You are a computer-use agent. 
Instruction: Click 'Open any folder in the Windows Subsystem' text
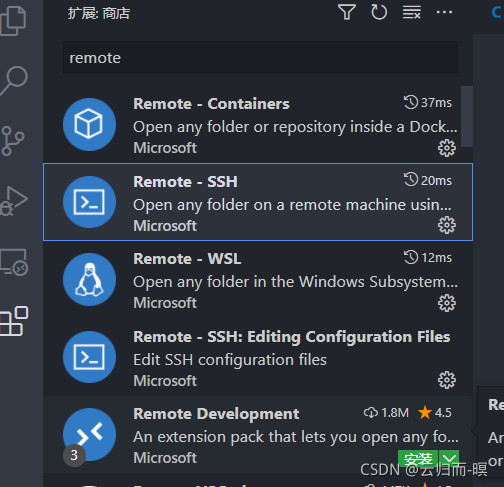[295, 282]
